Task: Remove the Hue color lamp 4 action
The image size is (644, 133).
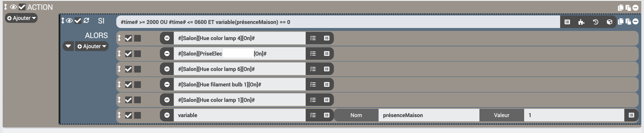Action: pyautogui.click(x=167, y=38)
